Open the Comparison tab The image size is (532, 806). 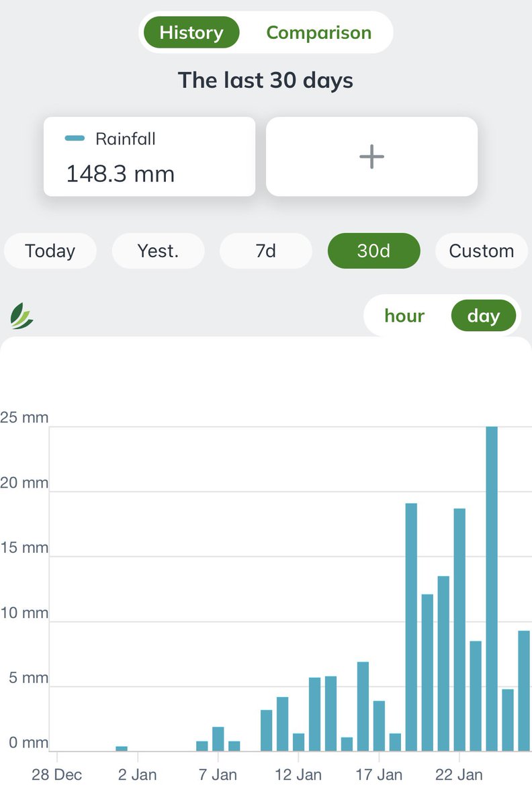click(x=318, y=32)
